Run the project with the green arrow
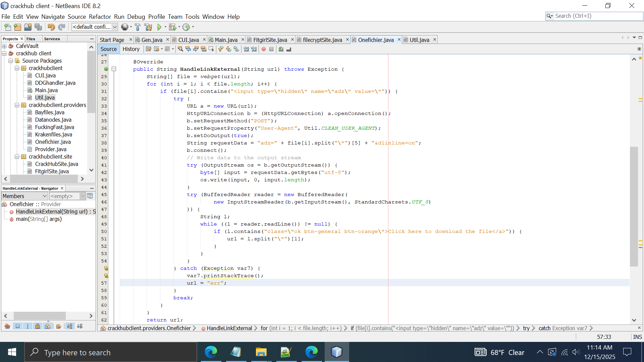The image size is (644, 362). click(x=159, y=27)
